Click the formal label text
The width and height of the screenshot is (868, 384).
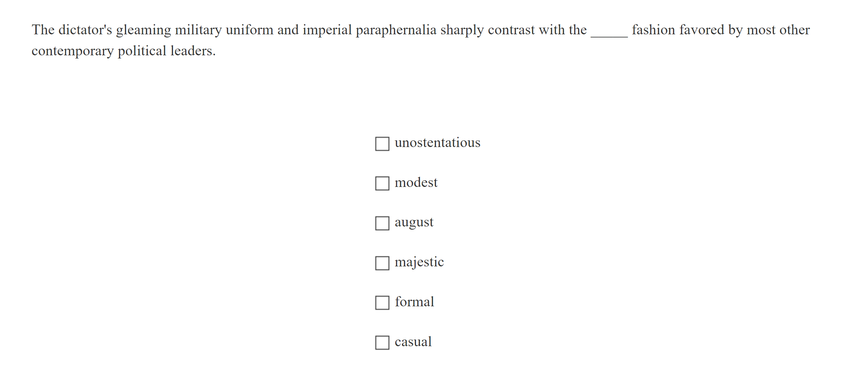click(x=414, y=302)
